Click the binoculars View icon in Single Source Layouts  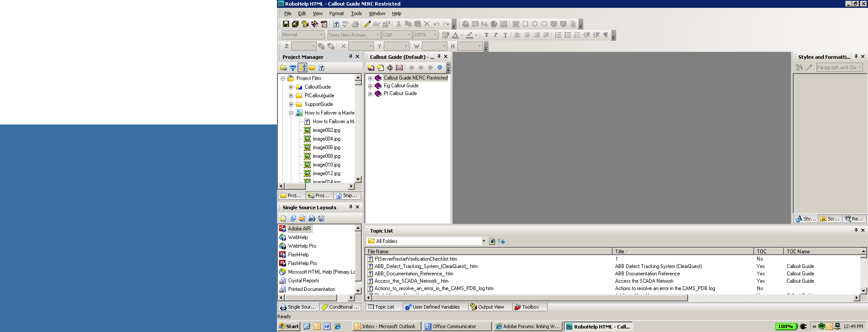312,219
